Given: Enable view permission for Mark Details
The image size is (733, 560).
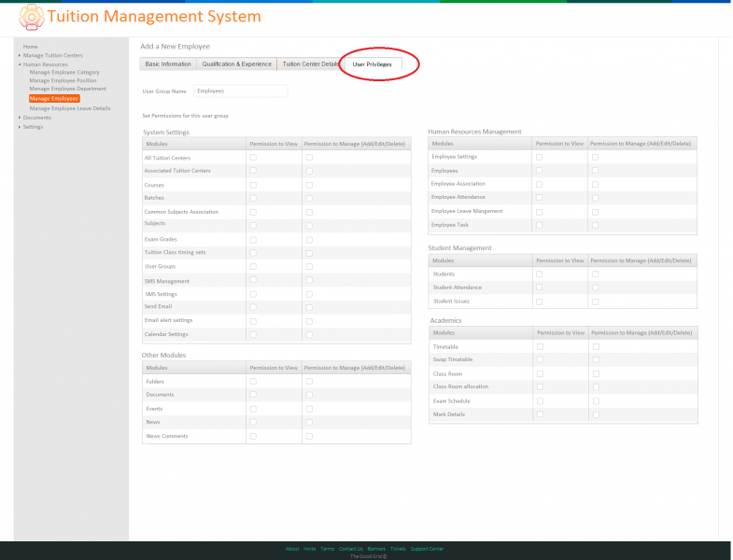Looking at the screenshot, I should click(540, 414).
